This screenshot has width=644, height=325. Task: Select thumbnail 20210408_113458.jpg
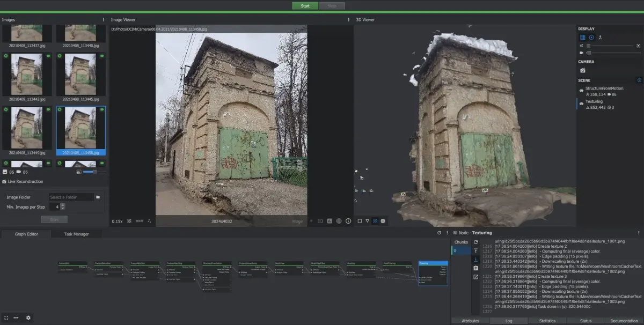[80, 131]
